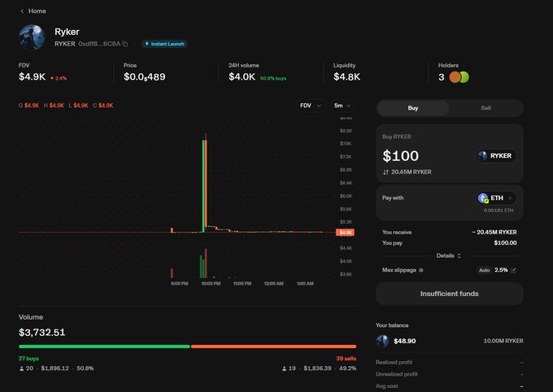Click the 10.00M RYKER balance text
This screenshot has height=392, width=553.
point(503,341)
